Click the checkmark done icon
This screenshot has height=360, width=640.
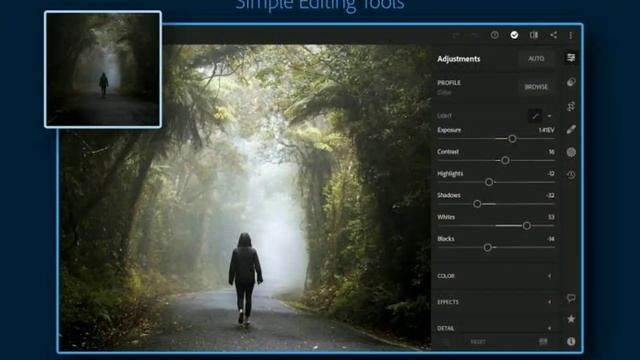coord(514,35)
